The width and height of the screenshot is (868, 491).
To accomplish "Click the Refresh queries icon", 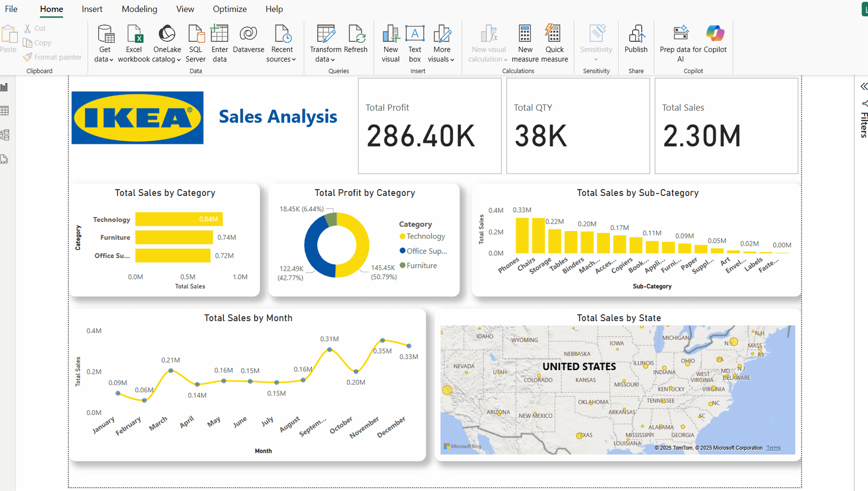I will click(356, 34).
